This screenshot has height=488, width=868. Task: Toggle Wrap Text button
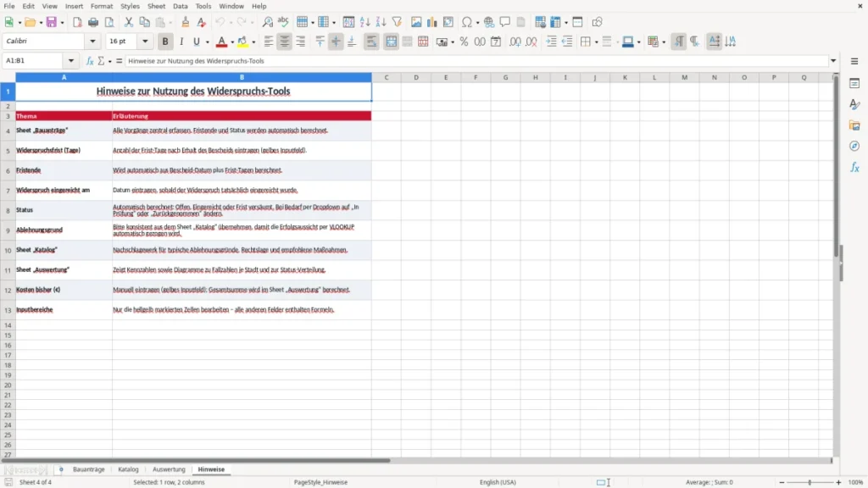tap(371, 42)
